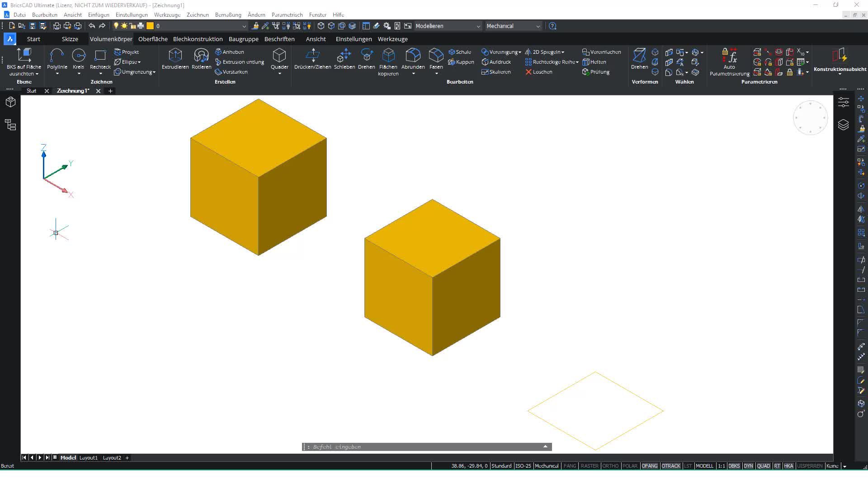Click the Extrudieren tool icon
868x488 pixels.
pos(175,55)
